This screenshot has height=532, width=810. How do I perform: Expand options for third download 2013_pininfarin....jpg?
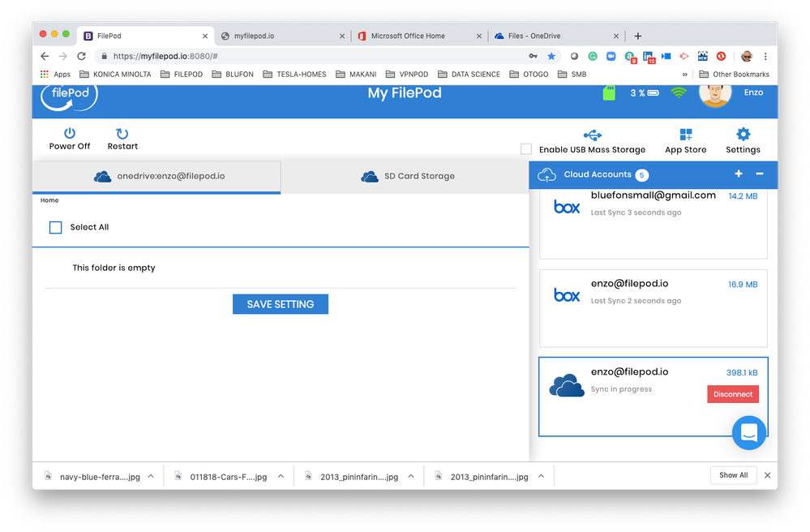[x=411, y=476]
